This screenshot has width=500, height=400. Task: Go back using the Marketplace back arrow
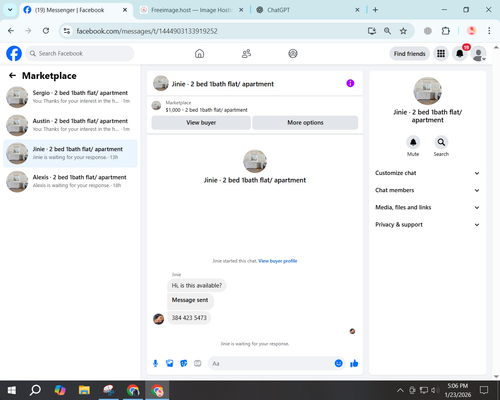click(x=12, y=76)
